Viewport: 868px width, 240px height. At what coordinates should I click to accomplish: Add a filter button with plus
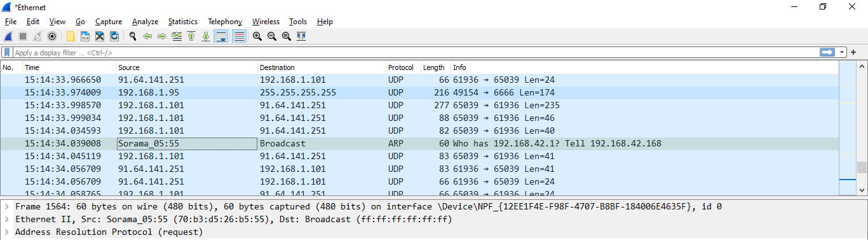pyautogui.click(x=853, y=52)
